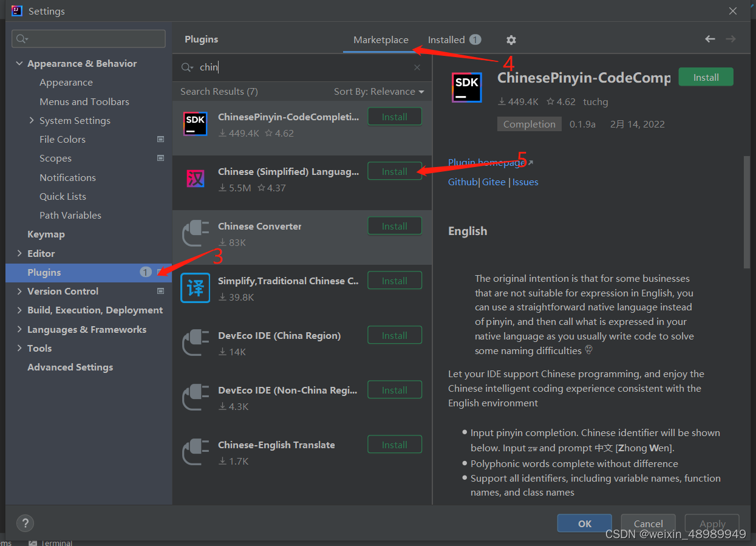
Task: Open Menus and Toolbars settings
Action: point(84,101)
